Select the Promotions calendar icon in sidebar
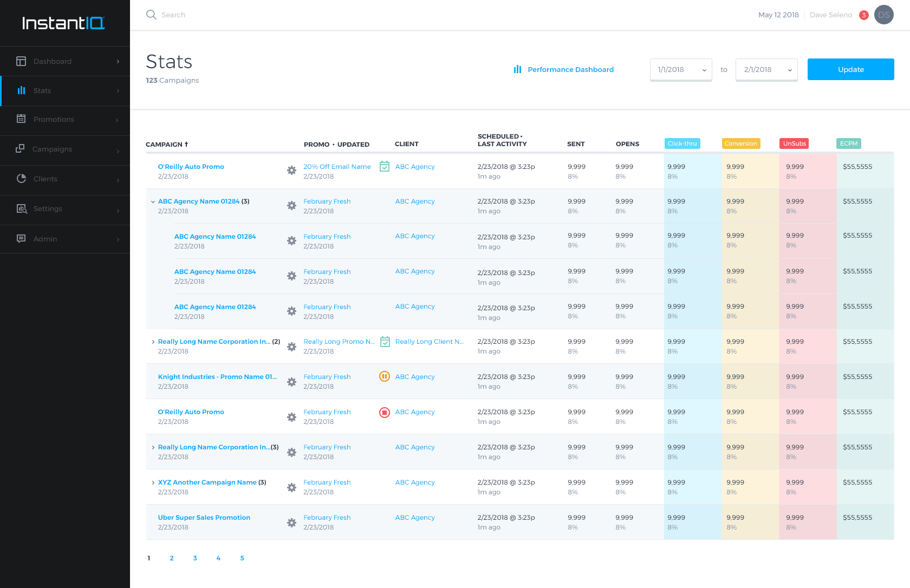This screenshot has height=588, width=910. (x=21, y=119)
